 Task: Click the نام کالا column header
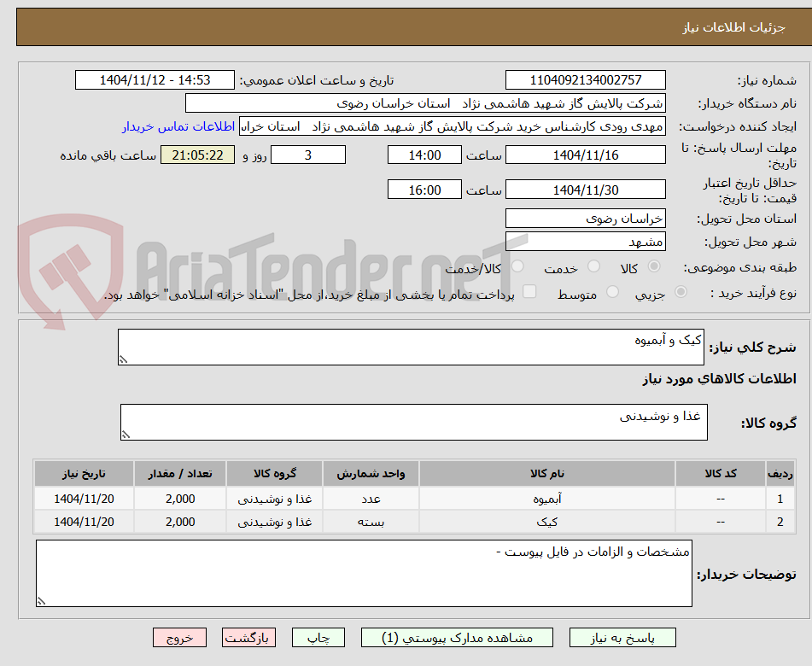coord(546,473)
